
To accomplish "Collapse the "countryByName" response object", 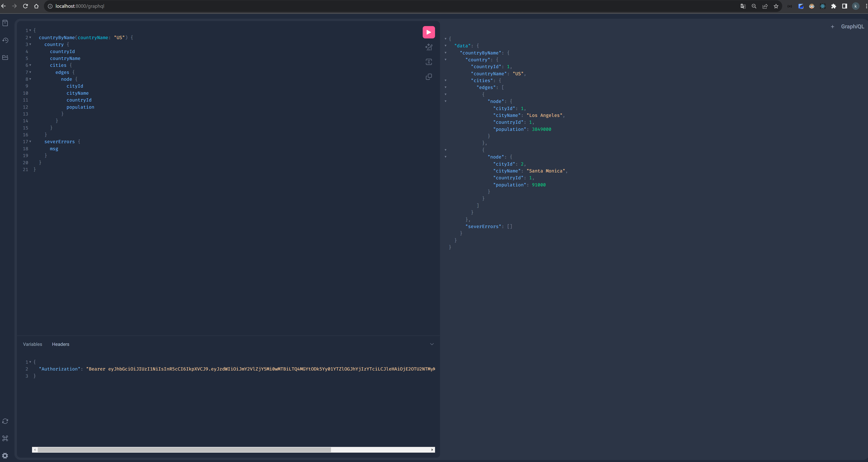I will tap(446, 53).
